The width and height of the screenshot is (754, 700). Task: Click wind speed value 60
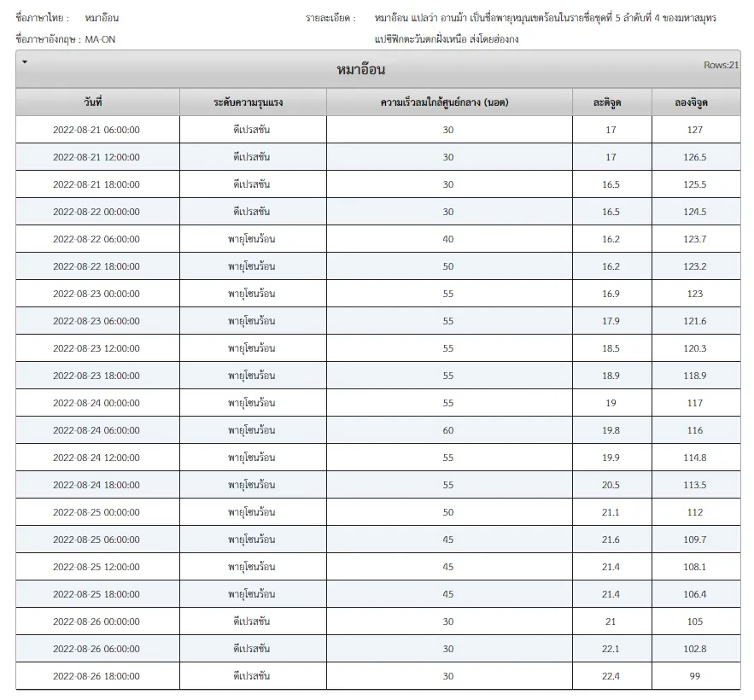(448, 430)
